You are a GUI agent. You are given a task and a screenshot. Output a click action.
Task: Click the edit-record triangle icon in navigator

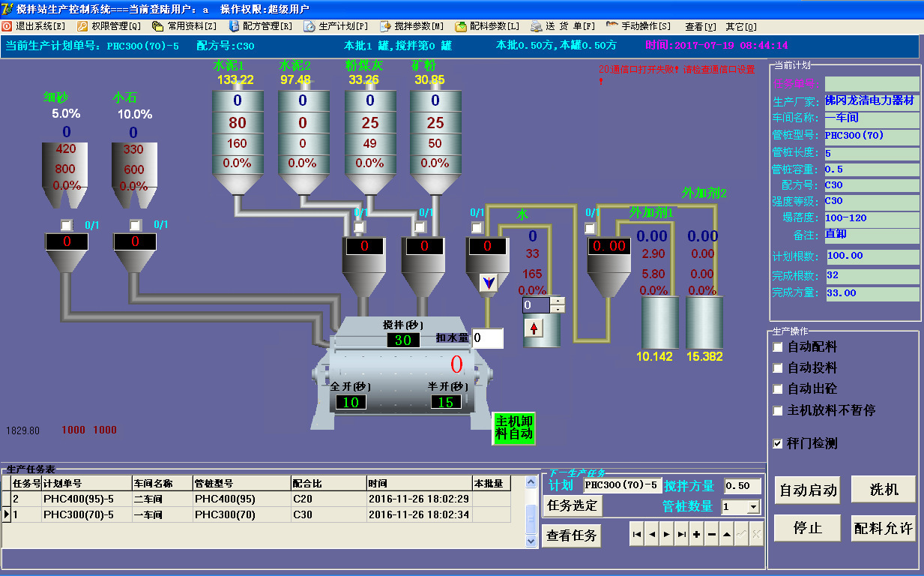click(x=727, y=534)
